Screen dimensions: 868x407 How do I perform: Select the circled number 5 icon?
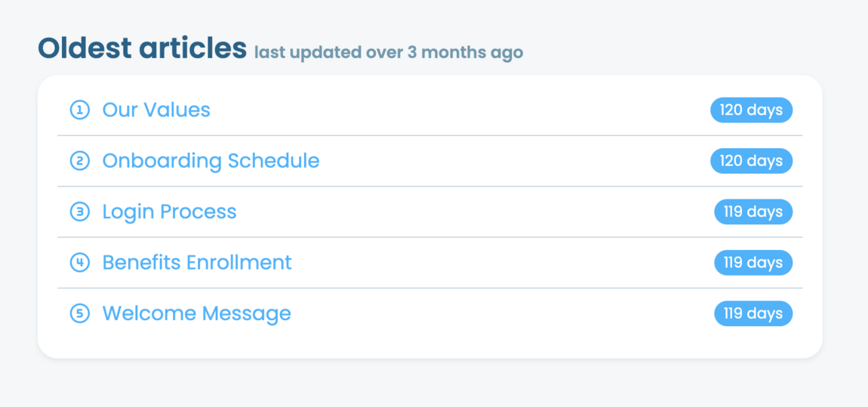(x=79, y=313)
